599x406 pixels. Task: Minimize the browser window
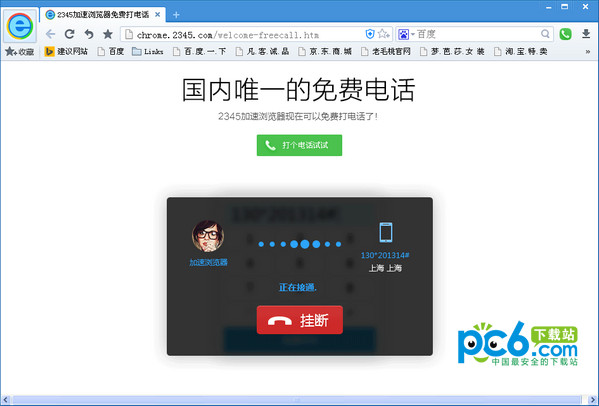pos(549,7)
